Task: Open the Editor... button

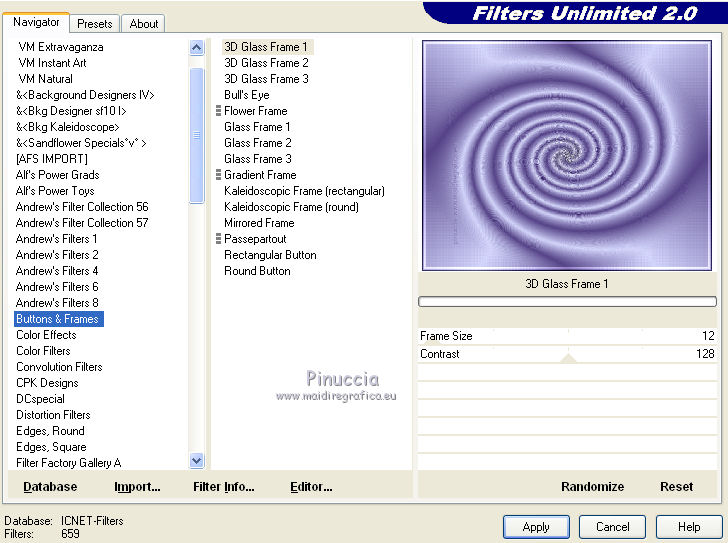Action: [311, 486]
